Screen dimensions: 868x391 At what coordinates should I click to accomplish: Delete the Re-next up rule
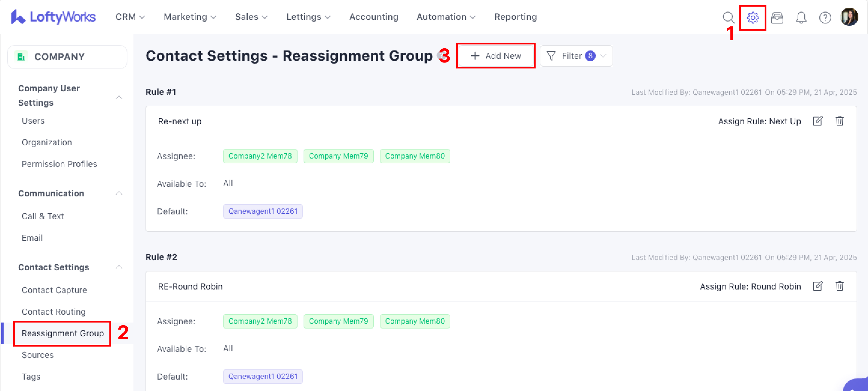coord(839,121)
